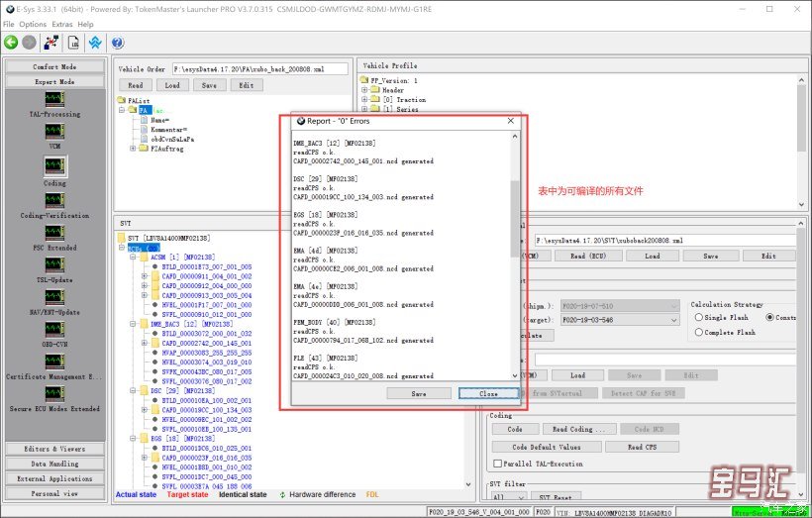Click the green back arrow toolbar icon
The image size is (812, 518).
pyautogui.click(x=11, y=43)
